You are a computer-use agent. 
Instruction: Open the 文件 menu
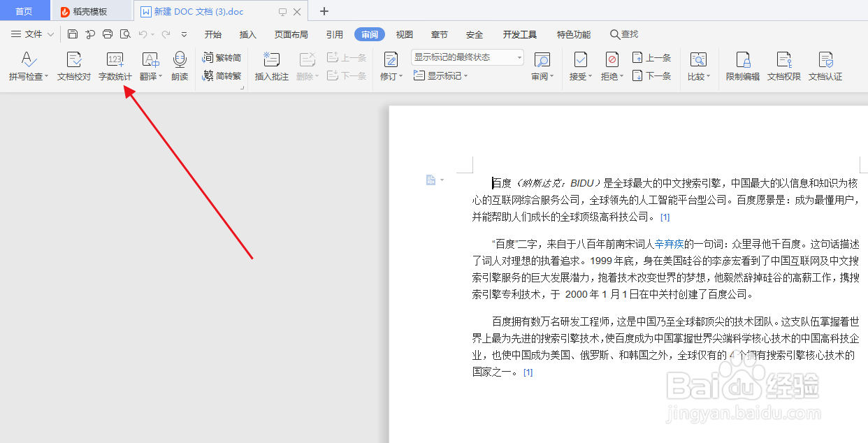tap(32, 34)
